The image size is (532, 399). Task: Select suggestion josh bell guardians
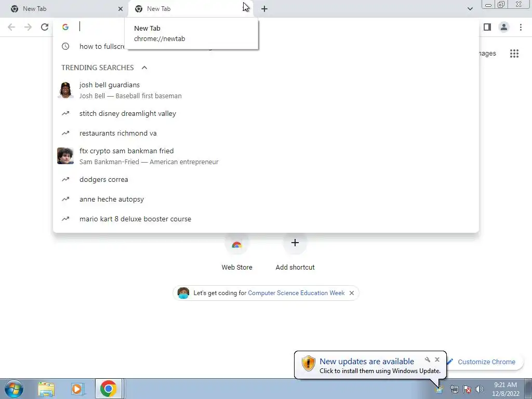(265, 90)
